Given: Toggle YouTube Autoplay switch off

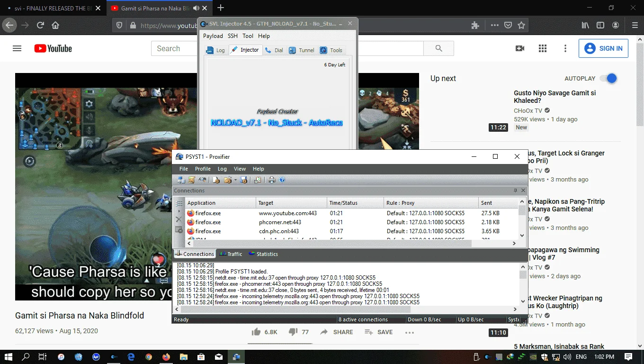Looking at the screenshot, I should click(608, 79).
